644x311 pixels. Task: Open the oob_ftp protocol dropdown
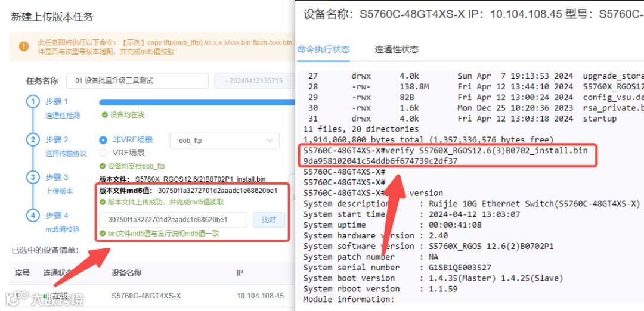click(x=225, y=141)
